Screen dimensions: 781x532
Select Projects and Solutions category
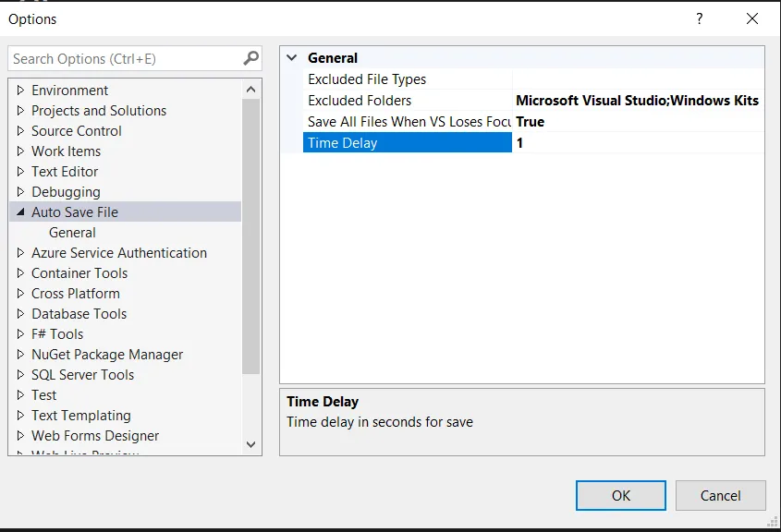click(x=99, y=111)
